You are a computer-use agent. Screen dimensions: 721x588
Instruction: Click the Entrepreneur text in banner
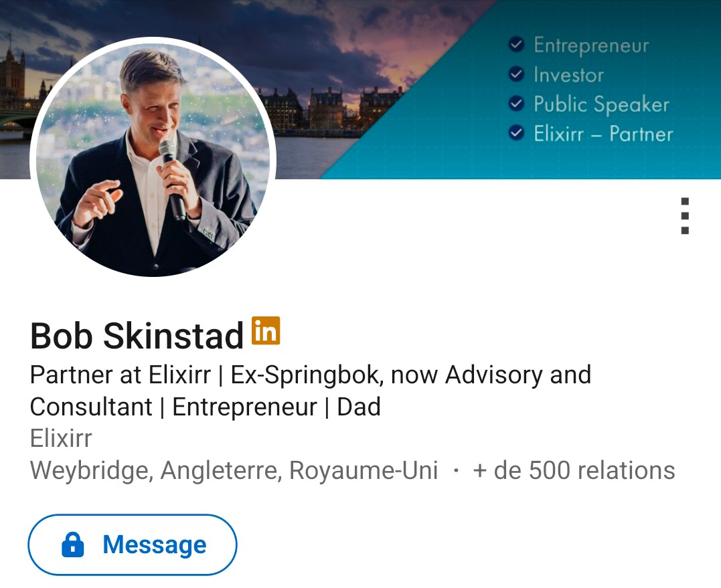[x=591, y=45]
